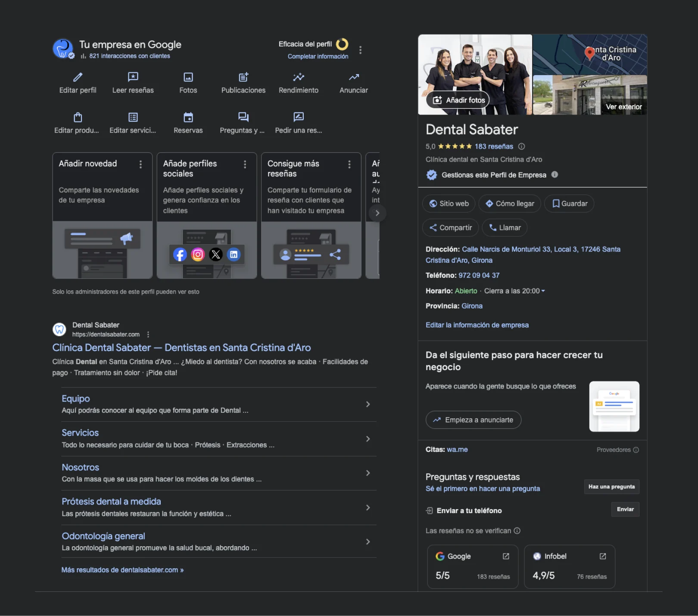This screenshot has width=698, height=616.
Task: Expand the Equipo sitelink result
Action: [368, 404]
